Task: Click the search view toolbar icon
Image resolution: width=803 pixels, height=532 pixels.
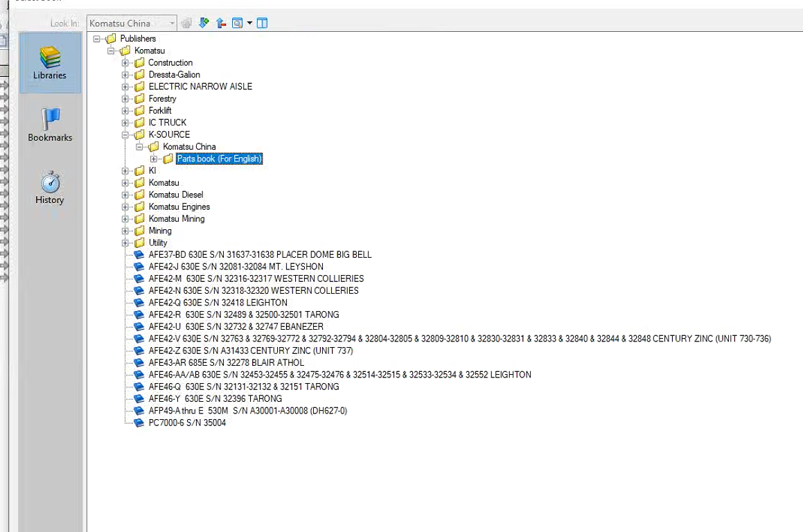Action: (x=237, y=23)
